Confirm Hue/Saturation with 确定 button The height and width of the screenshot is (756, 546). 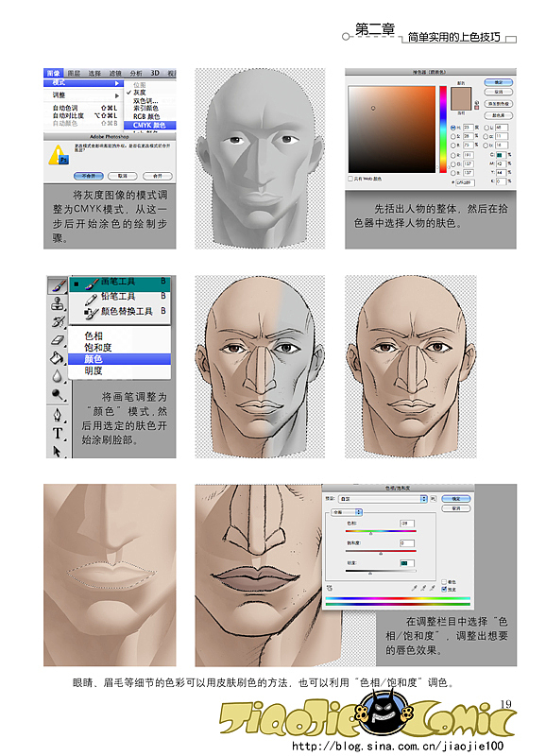(456, 499)
